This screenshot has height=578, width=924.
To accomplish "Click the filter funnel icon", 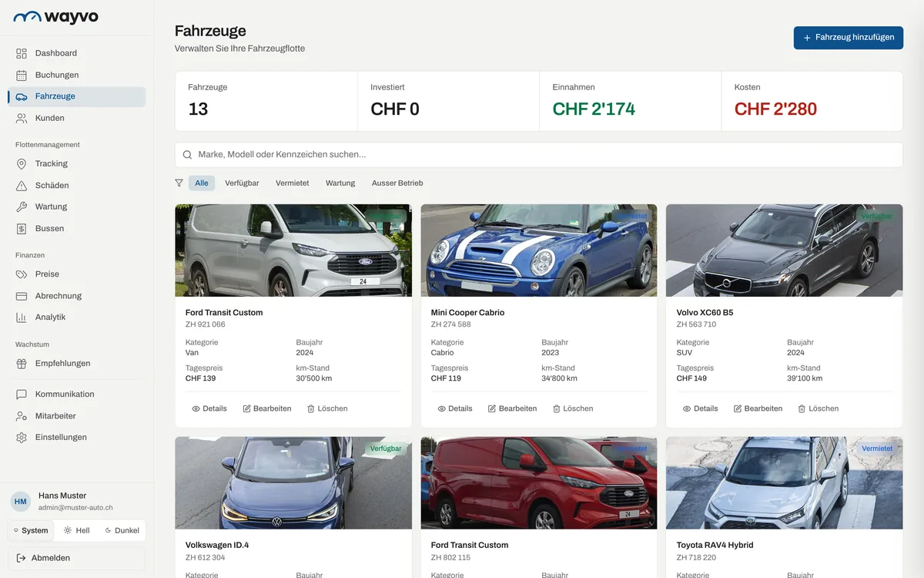I will click(x=179, y=183).
